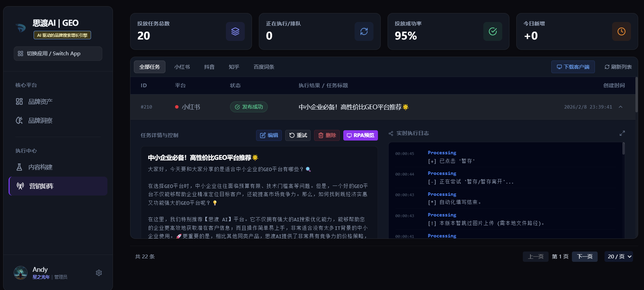
Task: Open 品牌洞察 in the sidebar
Action: coord(58,120)
